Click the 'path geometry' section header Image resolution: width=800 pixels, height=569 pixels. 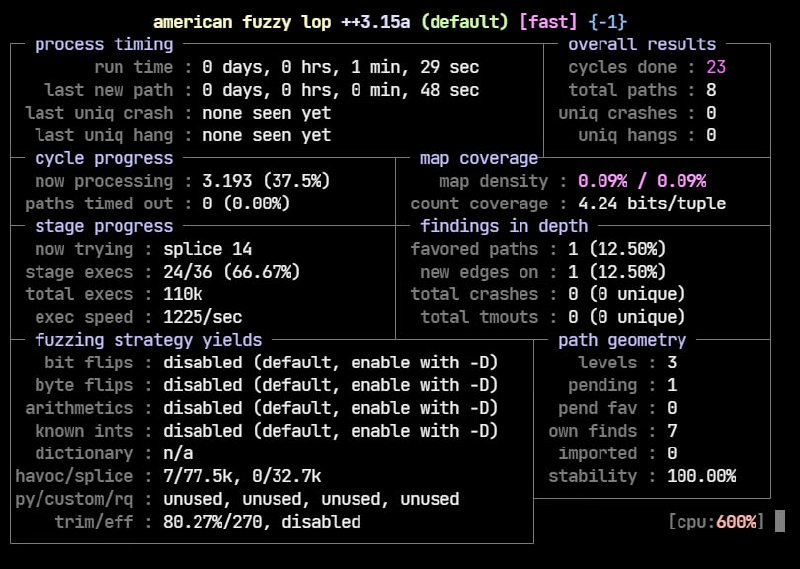(x=622, y=340)
